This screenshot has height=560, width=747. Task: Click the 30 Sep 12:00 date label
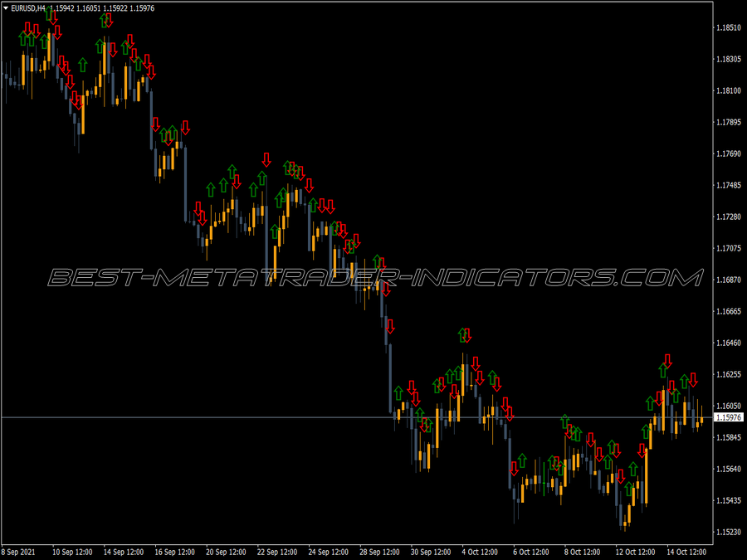[431, 552]
